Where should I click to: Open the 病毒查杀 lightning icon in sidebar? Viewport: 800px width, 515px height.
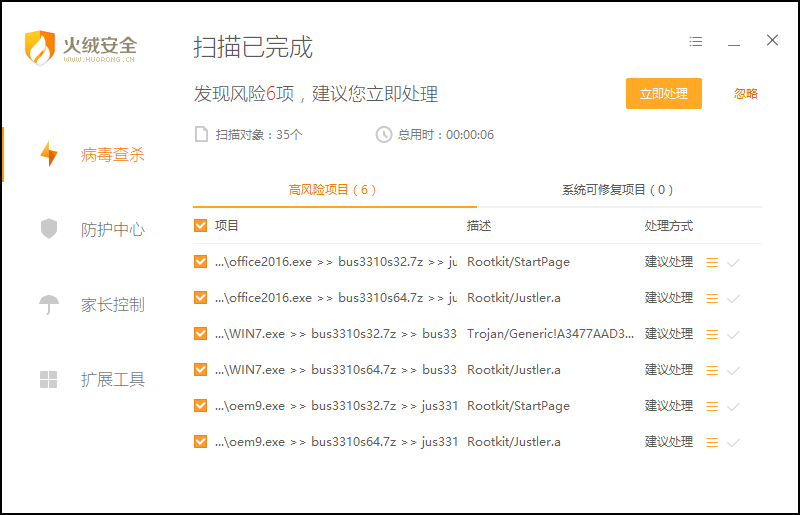pos(48,154)
